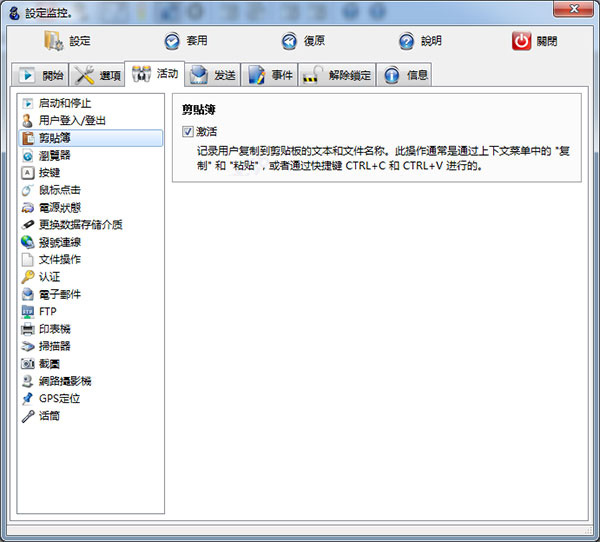
Task: Click the red 關閉 power icon
Action: [522, 41]
